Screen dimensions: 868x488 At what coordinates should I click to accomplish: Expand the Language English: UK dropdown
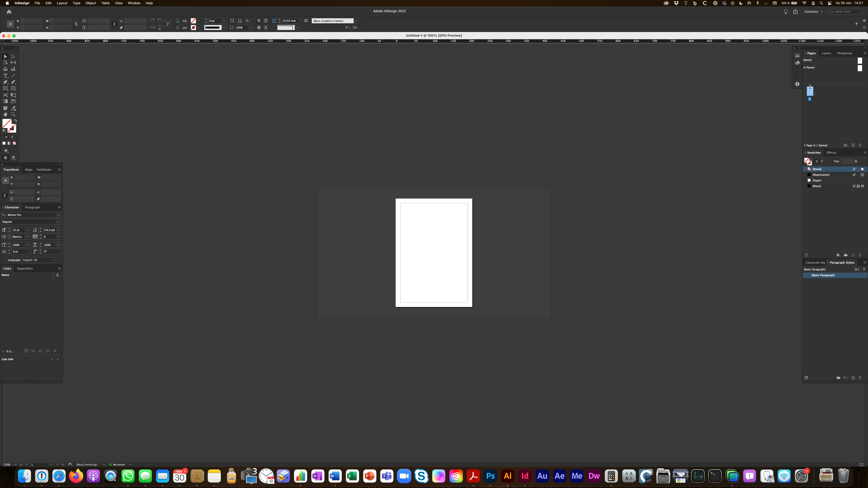click(53, 260)
